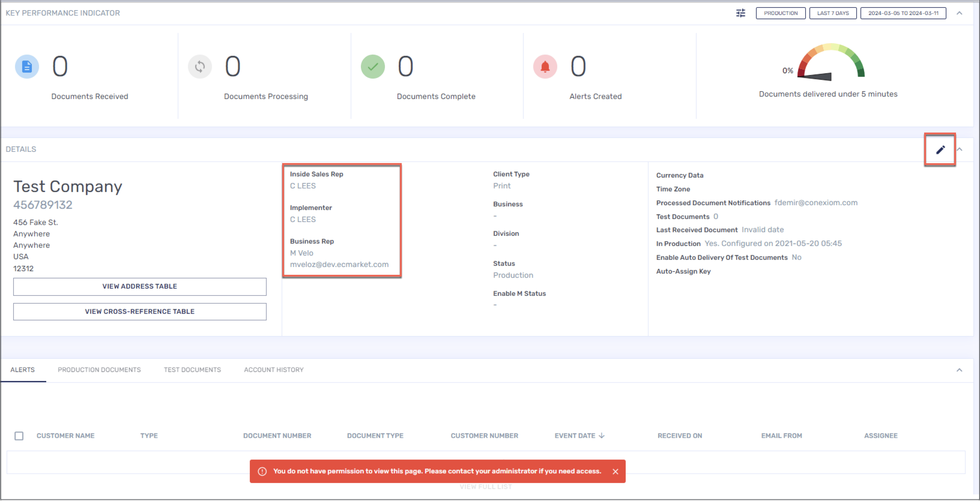Click the red Alerts Created bell icon

(x=545, y=67)
